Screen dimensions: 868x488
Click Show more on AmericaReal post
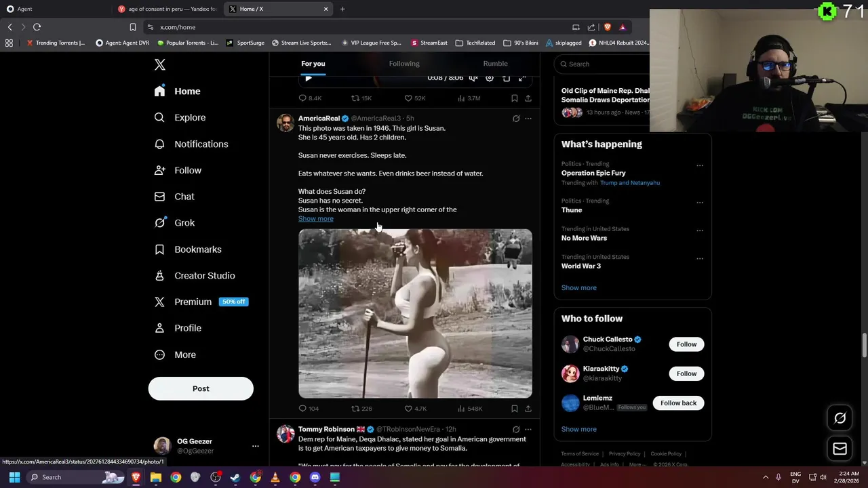tap(316, 219)
